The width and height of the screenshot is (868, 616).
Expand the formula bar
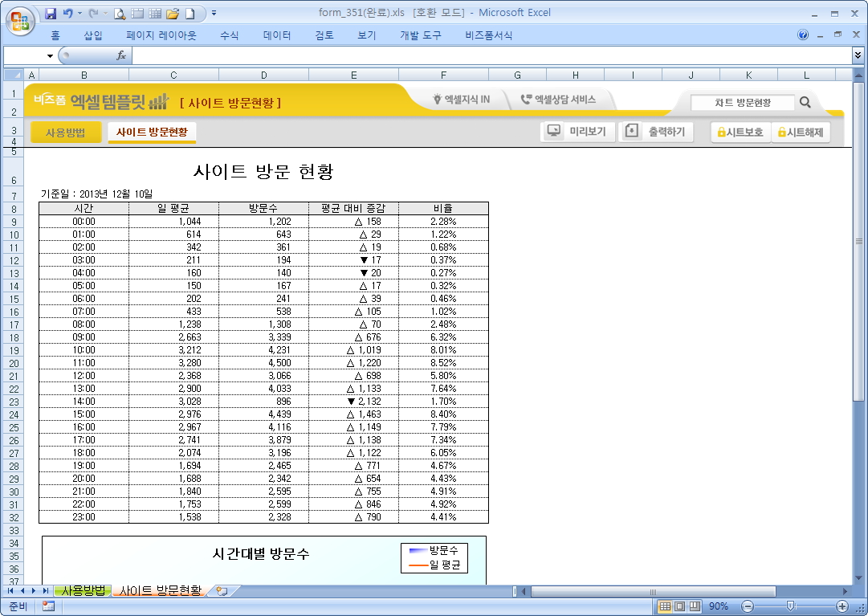coord(858,55)
